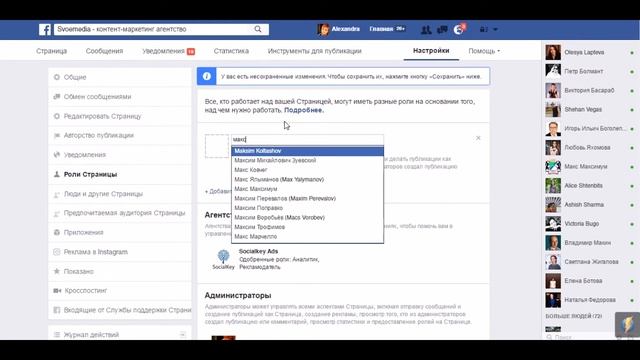Open Показано settings section
640x360 pixels.
pos(120,271)
